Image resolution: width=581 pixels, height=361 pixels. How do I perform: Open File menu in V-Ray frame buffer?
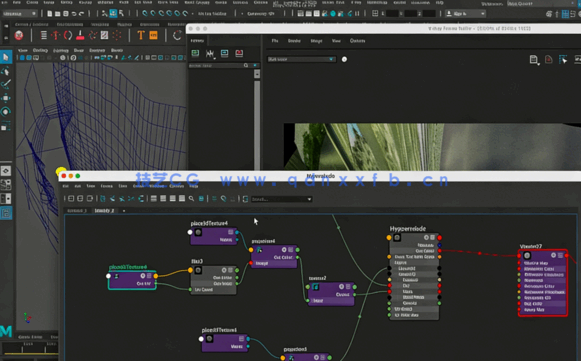275,41
